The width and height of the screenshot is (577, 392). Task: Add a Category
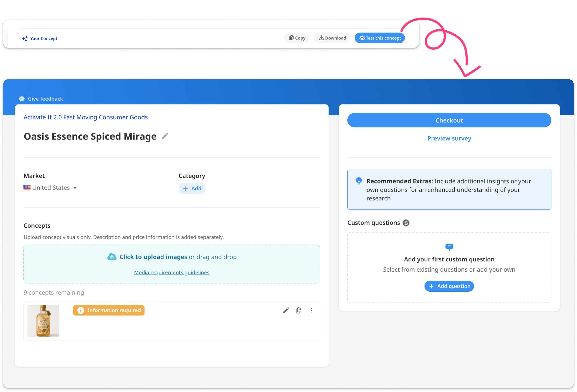click(192, 188)
